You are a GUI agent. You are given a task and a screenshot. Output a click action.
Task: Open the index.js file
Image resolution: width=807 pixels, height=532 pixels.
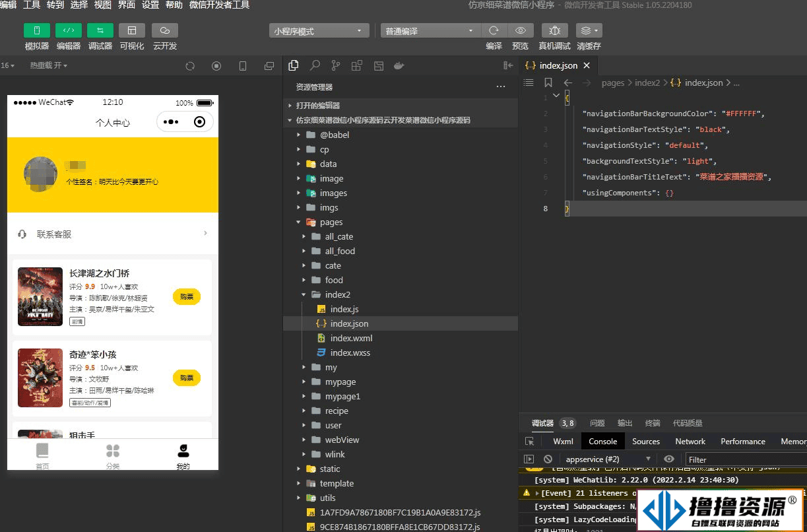pos(401,309)
